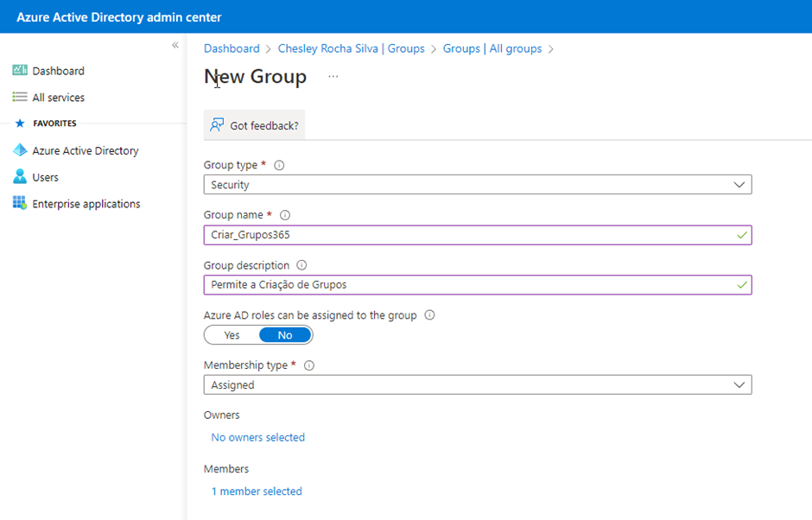Open the ellipsis menu beside New Group
Screen dimensions: 812x520
[x=333, y=77]
